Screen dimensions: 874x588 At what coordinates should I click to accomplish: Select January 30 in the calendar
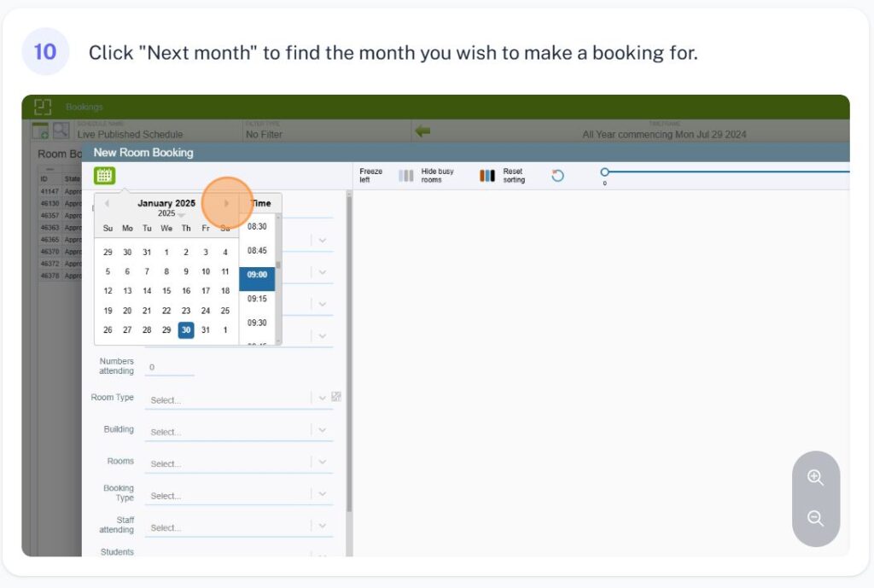[x=186, y=330]
